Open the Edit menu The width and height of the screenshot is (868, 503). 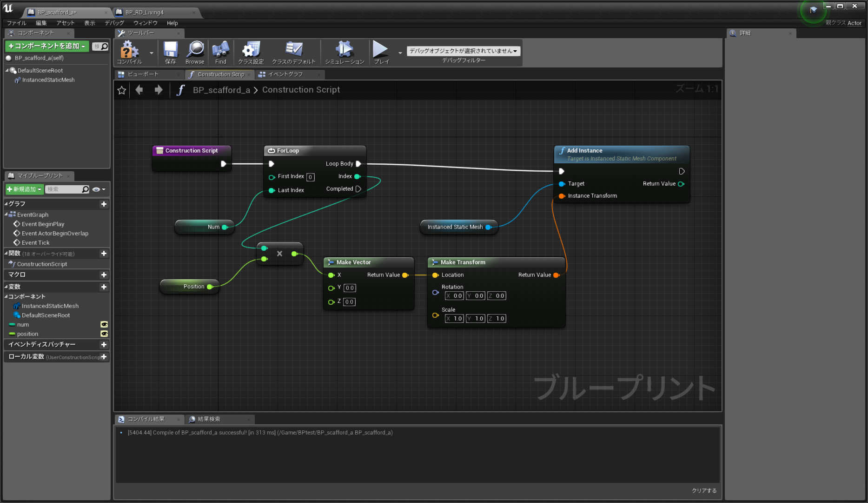[41, 23]
